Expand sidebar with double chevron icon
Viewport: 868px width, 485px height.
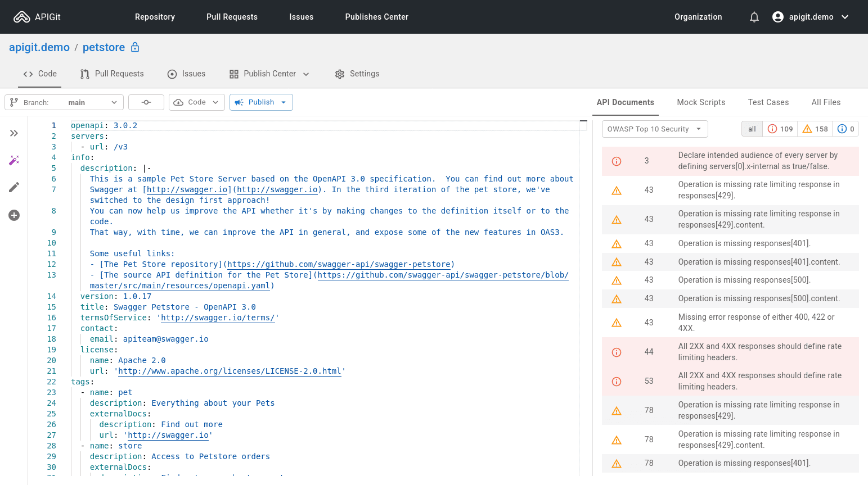(14, 133)
